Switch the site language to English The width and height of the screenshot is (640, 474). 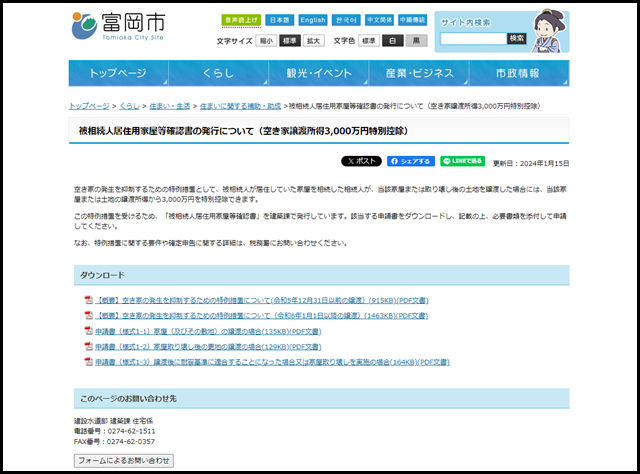click(313, 20)
